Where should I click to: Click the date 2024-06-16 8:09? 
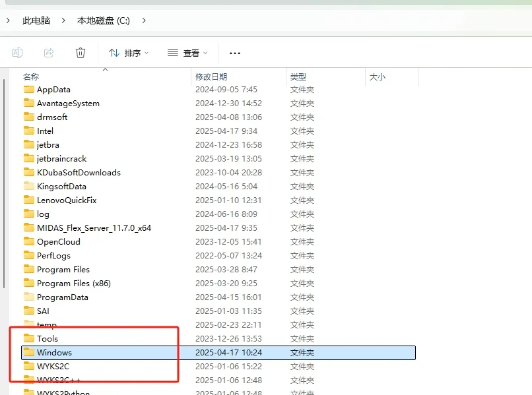[226, 214]
